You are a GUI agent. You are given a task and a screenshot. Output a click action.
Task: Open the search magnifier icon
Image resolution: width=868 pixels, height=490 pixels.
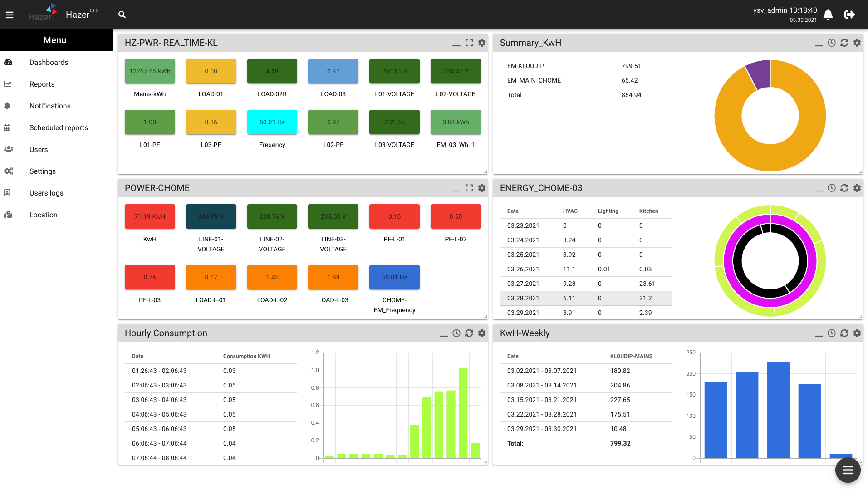[x=122, y=15]
